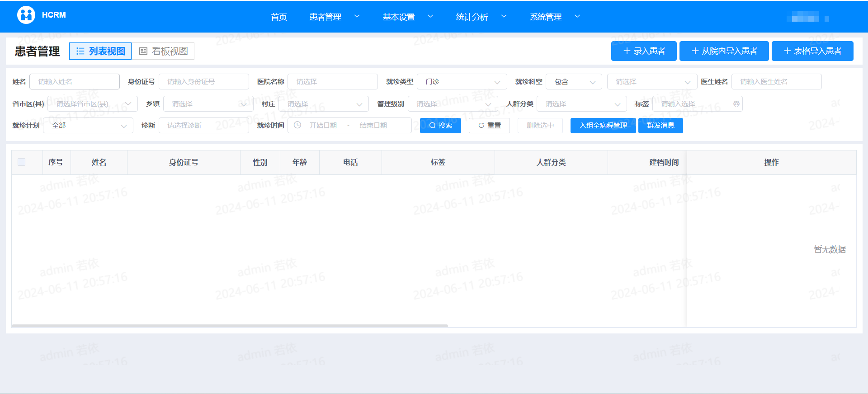Click the board icon in 看板视图 tab

point(143,51)
